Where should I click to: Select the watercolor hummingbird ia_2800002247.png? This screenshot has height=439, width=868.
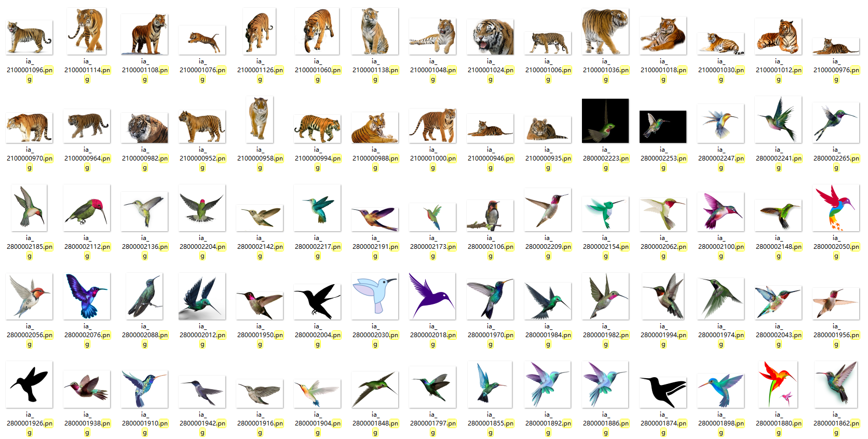(721, 124)
